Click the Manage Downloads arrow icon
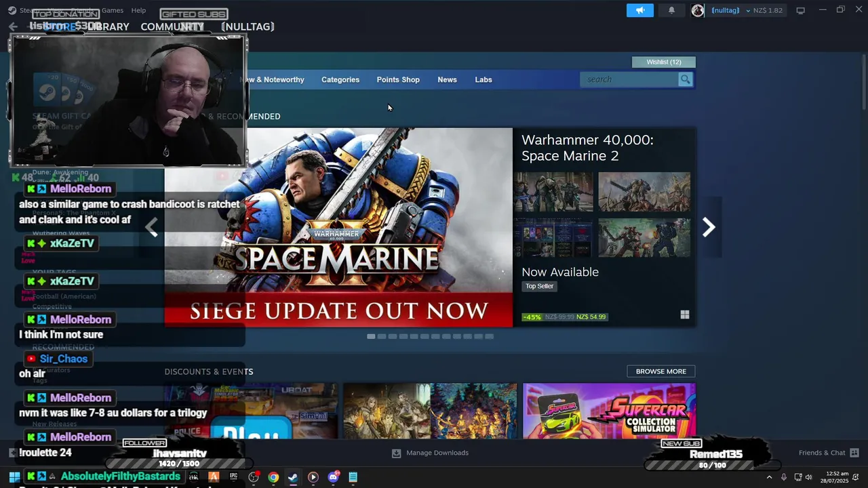The image size is (868, 488). 396,453
